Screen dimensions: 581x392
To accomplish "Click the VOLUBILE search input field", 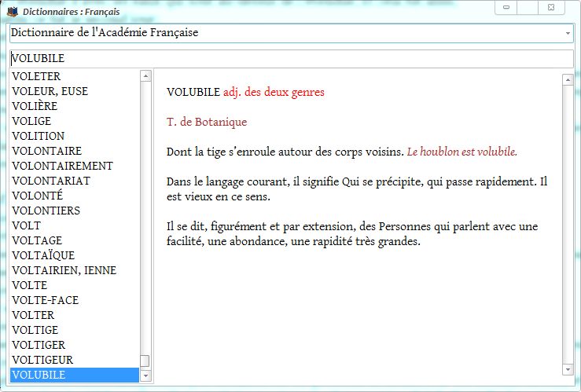I will pos(292,58).
